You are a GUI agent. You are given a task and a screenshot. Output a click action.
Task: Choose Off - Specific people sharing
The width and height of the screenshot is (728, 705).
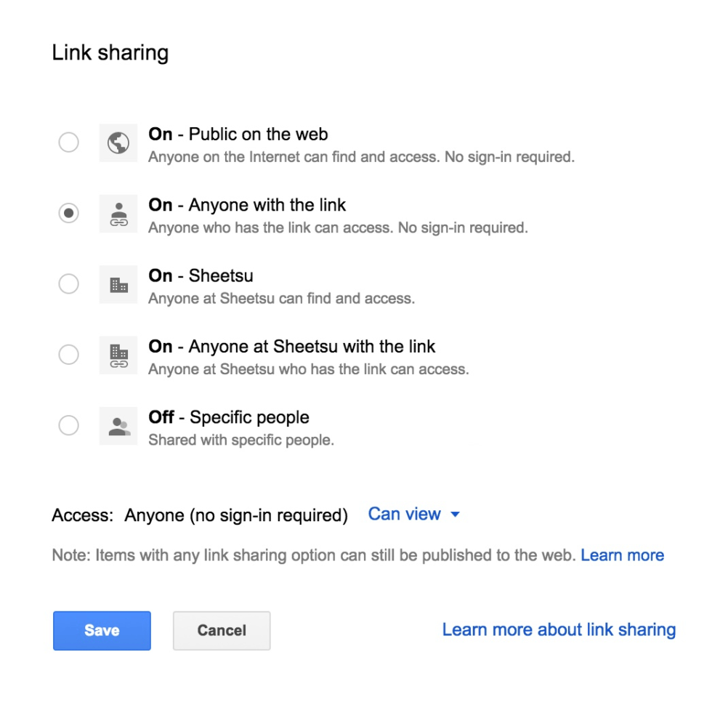68,425
